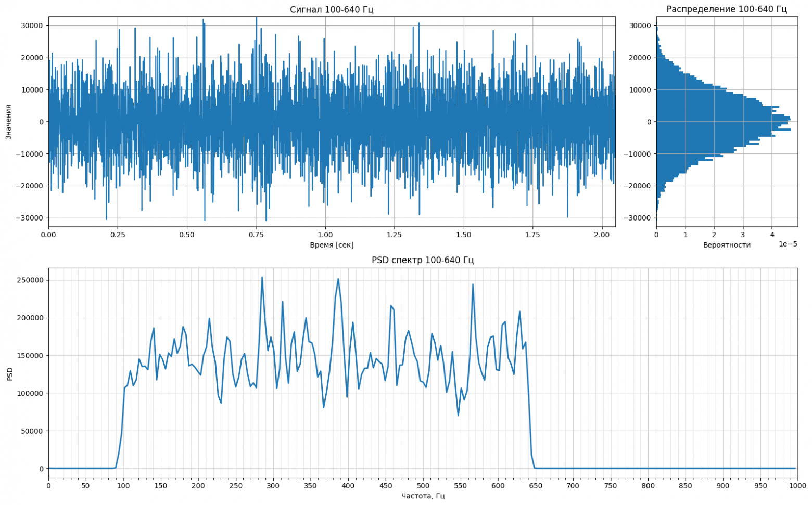Click the 'Распределение 100-640 Гц' histogram title
This screenshot has height=505, width=812.
(x=726, y=9)
